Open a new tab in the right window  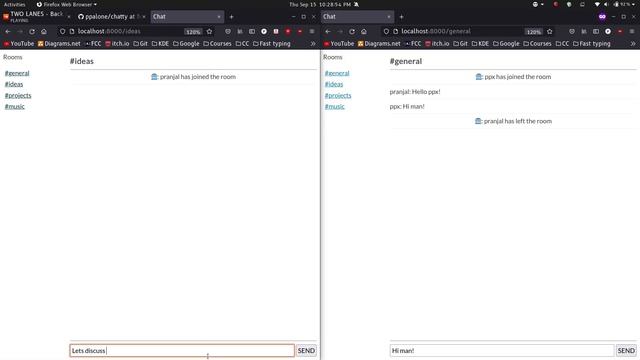click(x=401, y=17)
